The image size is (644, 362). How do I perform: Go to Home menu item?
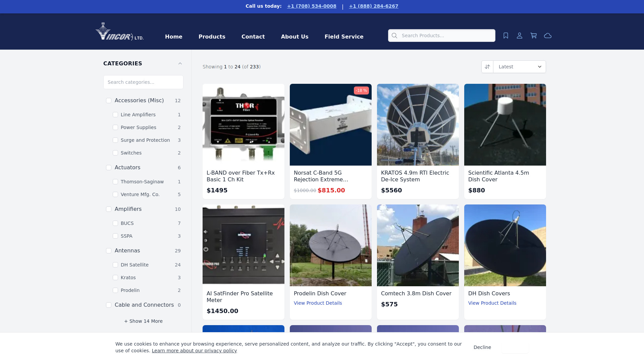tap(174, 37)
